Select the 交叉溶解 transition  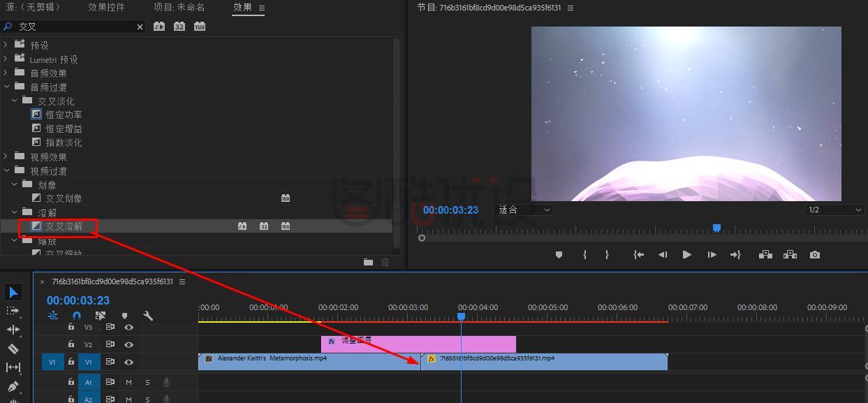point(64,226)
